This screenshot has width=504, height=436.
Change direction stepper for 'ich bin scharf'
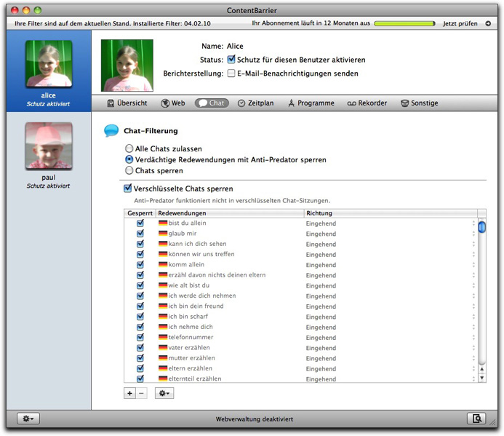click(x=473, y=317)
